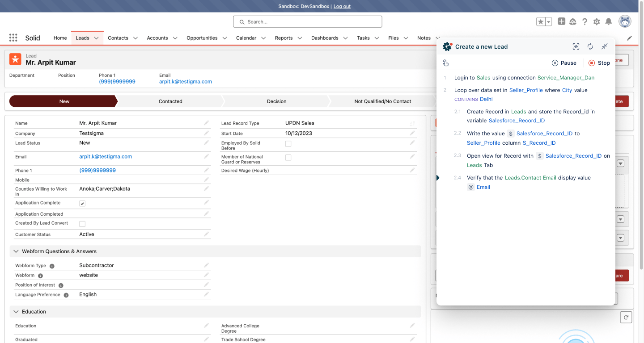Collapse the Education section

(16, 312)
